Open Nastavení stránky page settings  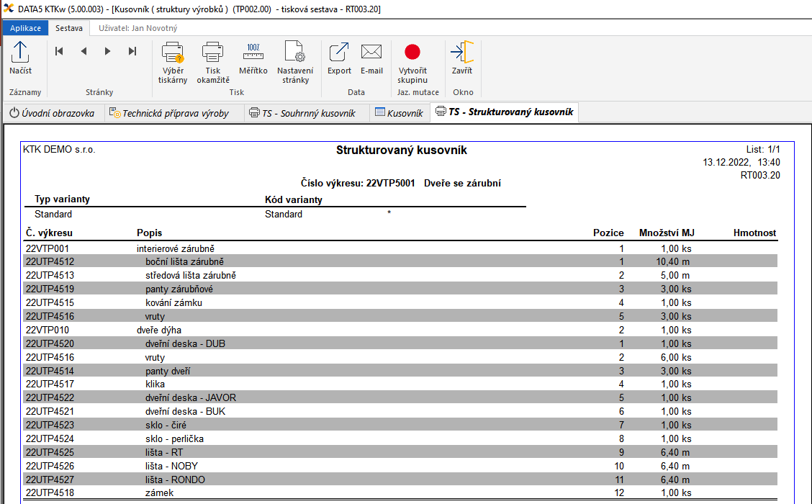(295, 62)
